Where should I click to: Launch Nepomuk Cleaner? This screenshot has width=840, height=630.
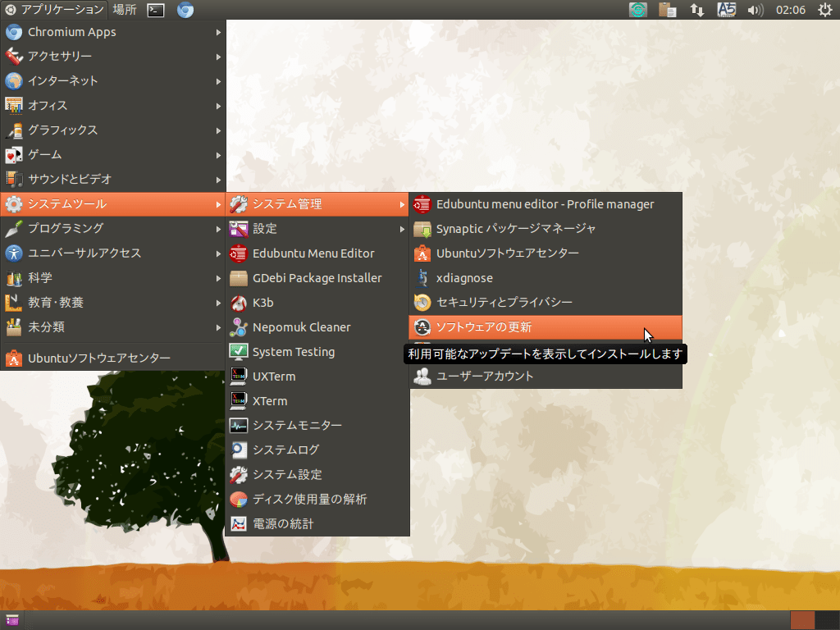point(317,327)
